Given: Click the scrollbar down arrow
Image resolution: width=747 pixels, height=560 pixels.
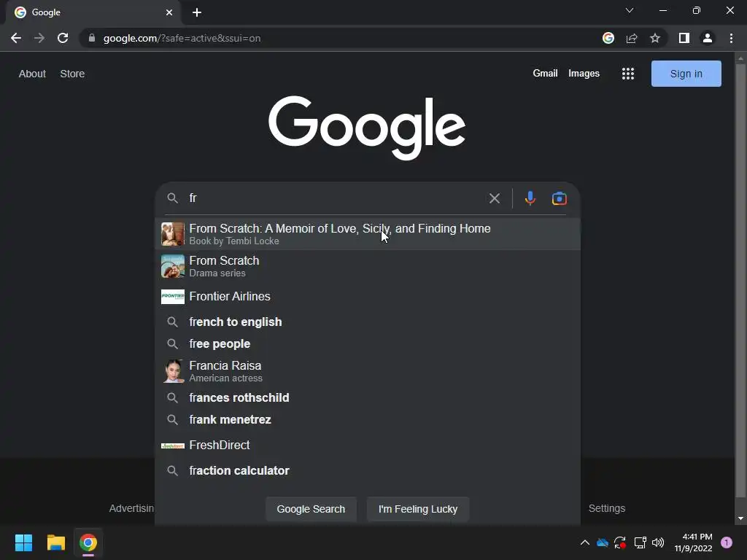Looking at the screenshot, I should [x=740, y=518].
